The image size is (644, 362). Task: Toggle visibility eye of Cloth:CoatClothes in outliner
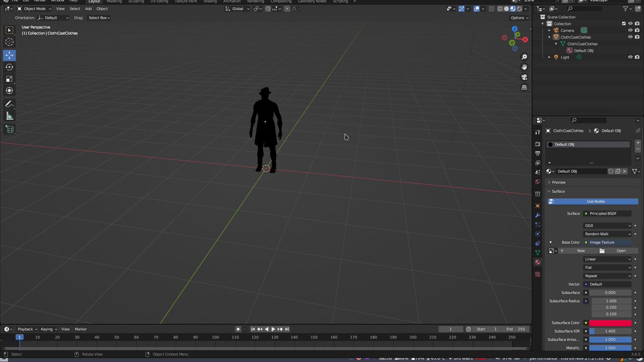click(x=630, y=37)
